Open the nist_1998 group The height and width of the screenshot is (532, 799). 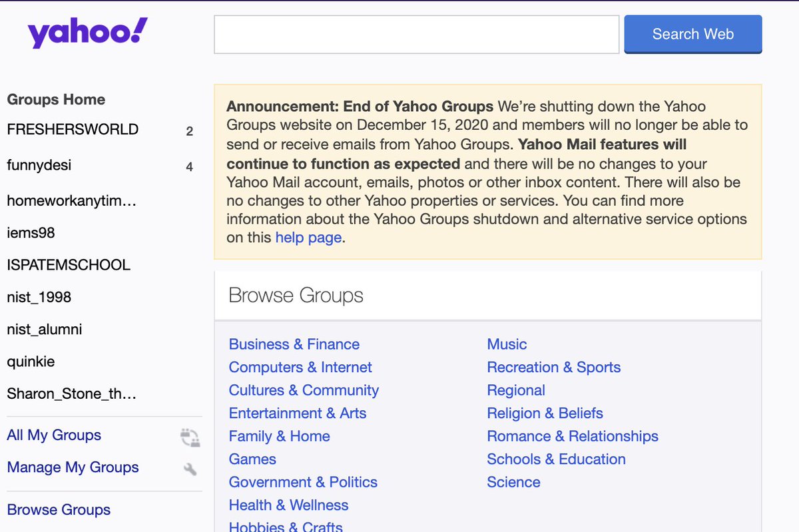(39, 298)
